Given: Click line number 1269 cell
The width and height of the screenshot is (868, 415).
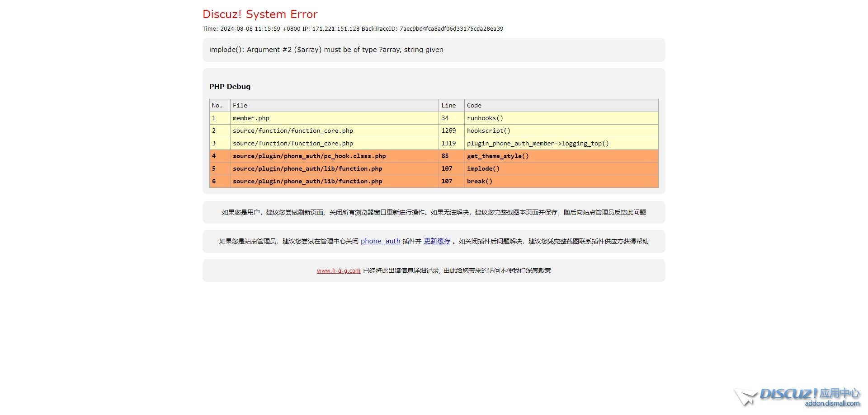Looking at the screenshot, I should pos(448,131).
